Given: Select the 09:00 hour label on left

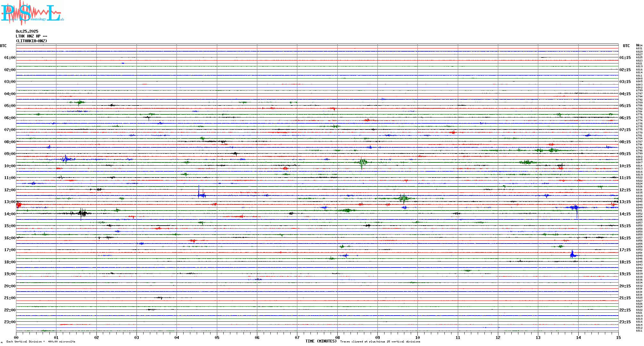Looking at the screenshot, I should click(x=10, y=154).
